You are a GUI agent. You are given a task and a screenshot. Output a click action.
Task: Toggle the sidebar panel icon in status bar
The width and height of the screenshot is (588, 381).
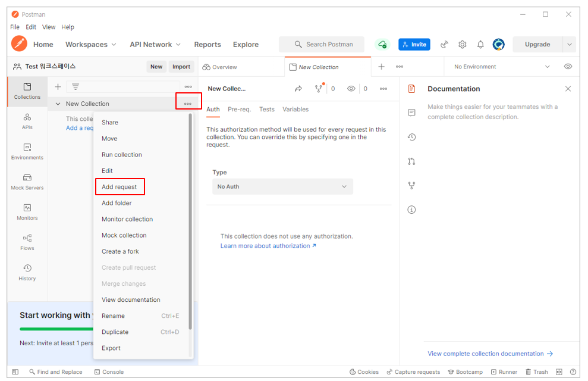tap(15, 372)
